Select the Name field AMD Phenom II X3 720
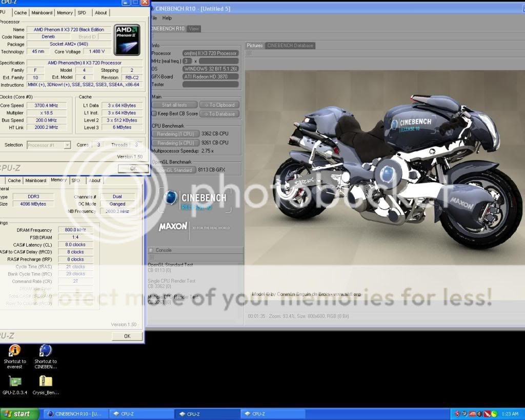This screenshot has width=525, height=420. pos(69,29)
